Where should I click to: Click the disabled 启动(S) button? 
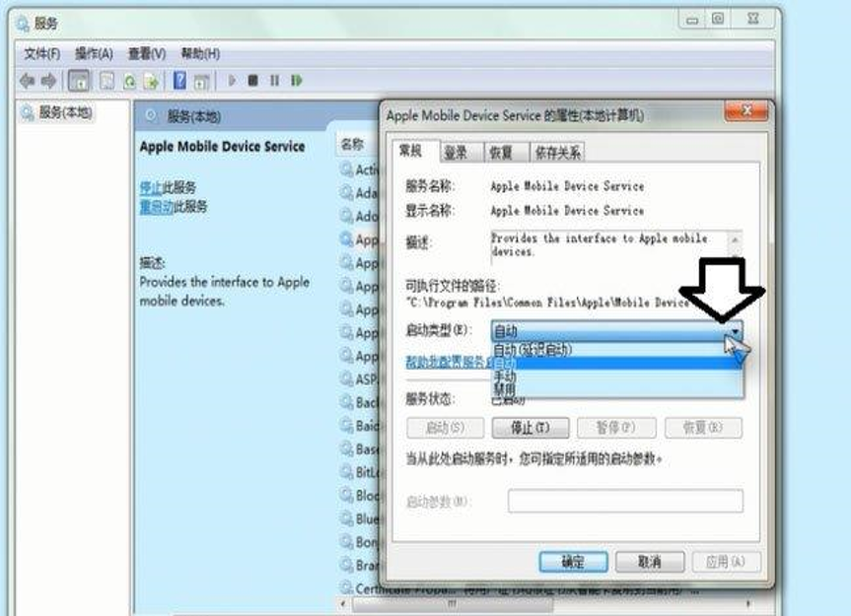tap(445, 428)
